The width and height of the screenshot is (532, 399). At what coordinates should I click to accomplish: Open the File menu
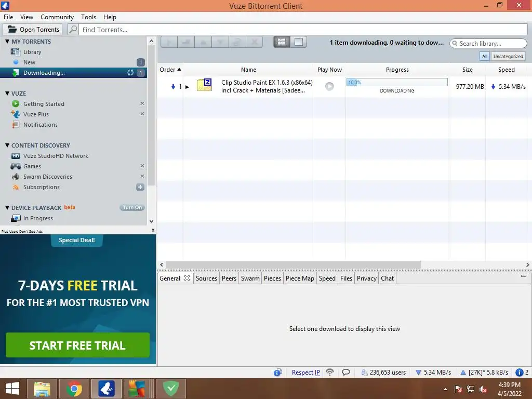click(x=8, y=17)
